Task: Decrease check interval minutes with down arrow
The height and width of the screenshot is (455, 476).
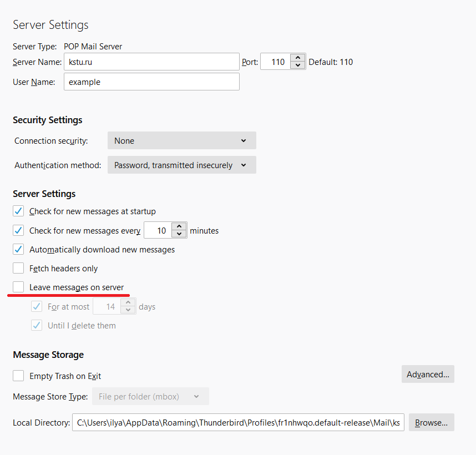Action: point(179,234)
